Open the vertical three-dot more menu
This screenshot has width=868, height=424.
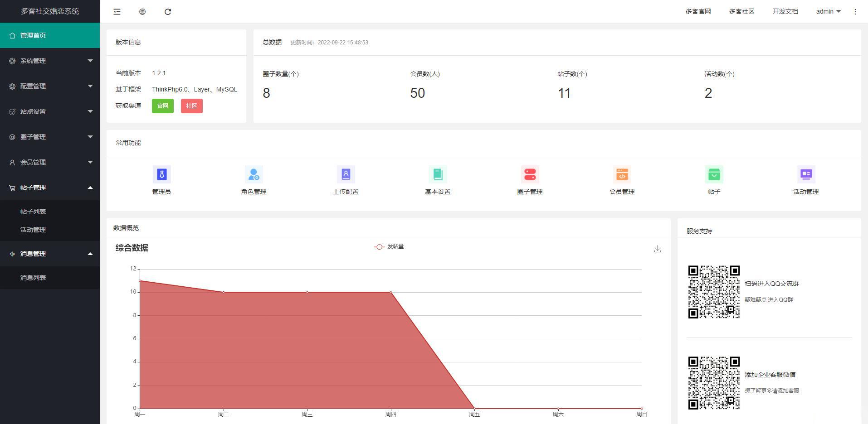click(x=855, y=12)
